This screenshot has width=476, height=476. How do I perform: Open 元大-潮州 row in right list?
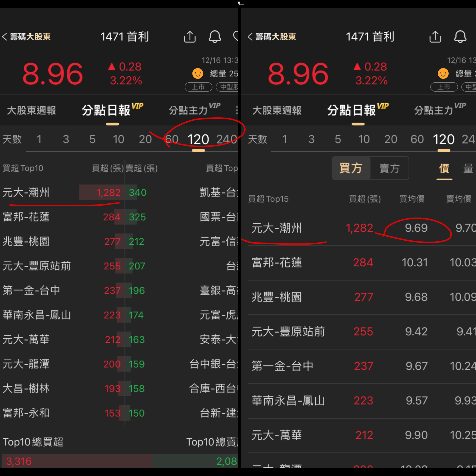[362, 228]
